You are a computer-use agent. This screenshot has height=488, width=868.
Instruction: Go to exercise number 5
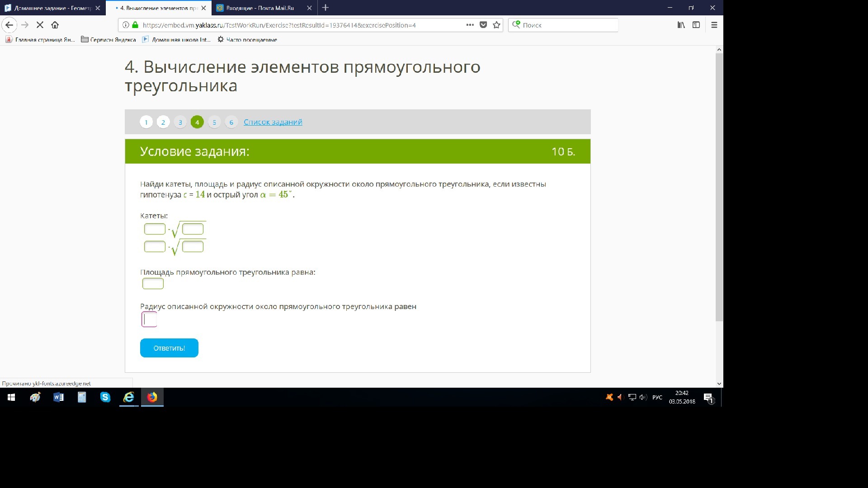pos(214,122)
